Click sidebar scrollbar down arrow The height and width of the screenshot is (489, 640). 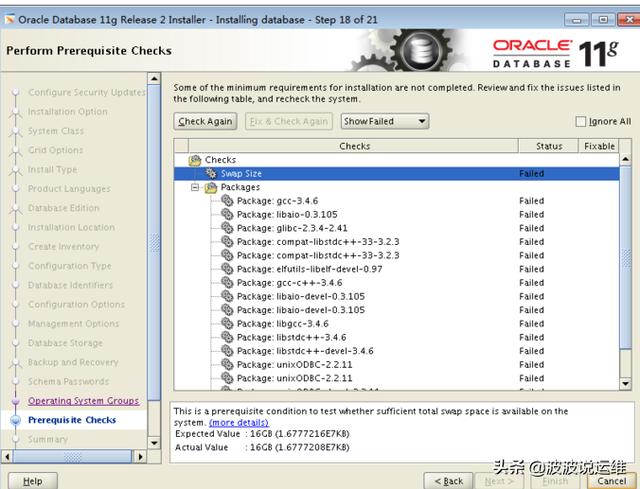(x=154, y=442)
